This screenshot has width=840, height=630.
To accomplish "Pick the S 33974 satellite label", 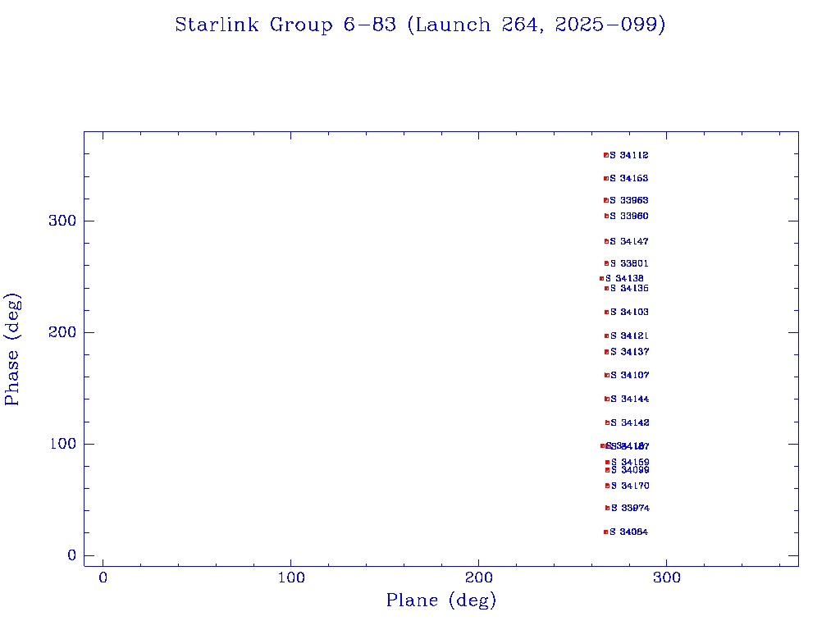I will point(631,508).
